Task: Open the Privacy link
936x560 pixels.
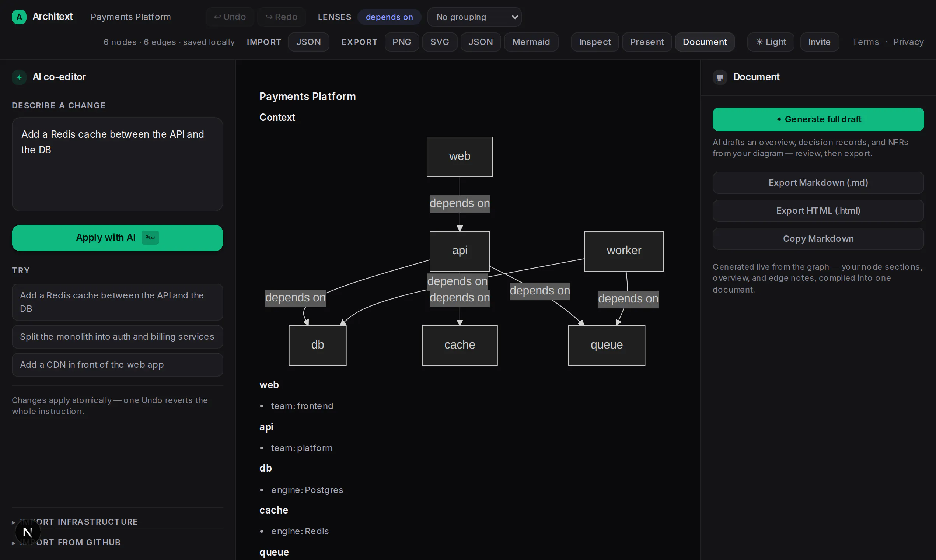Action: click(x=908, y=42)
